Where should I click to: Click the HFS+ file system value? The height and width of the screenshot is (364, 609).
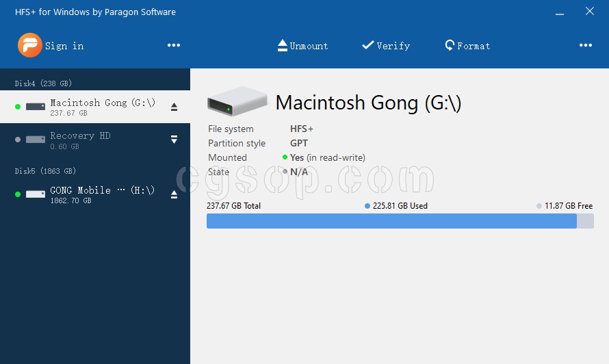coord(301,129)
